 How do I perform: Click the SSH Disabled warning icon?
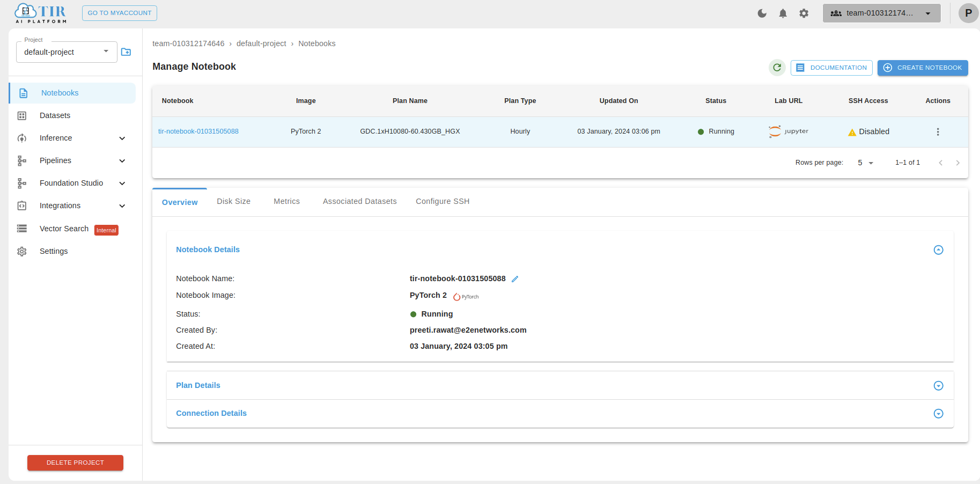tap(852, 132)
